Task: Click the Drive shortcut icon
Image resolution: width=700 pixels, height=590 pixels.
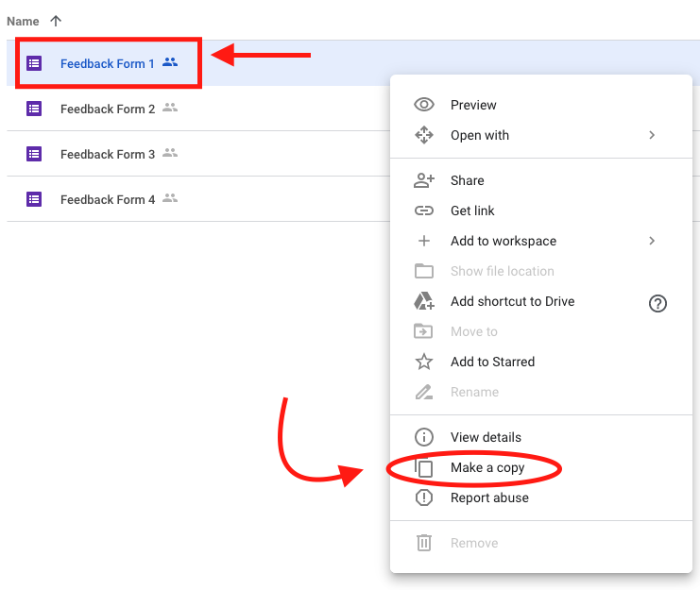Action: [x=424, y=301]
